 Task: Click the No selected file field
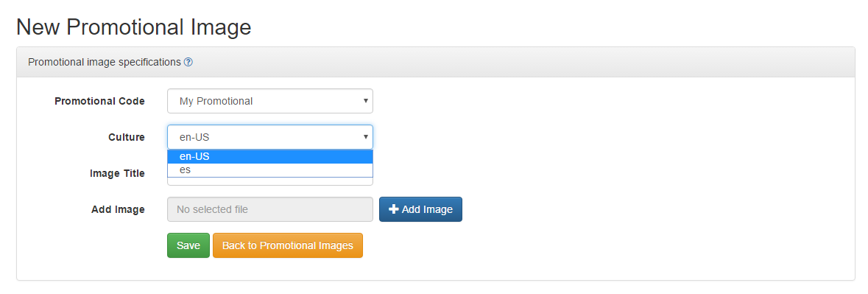(x=270, y=209)
